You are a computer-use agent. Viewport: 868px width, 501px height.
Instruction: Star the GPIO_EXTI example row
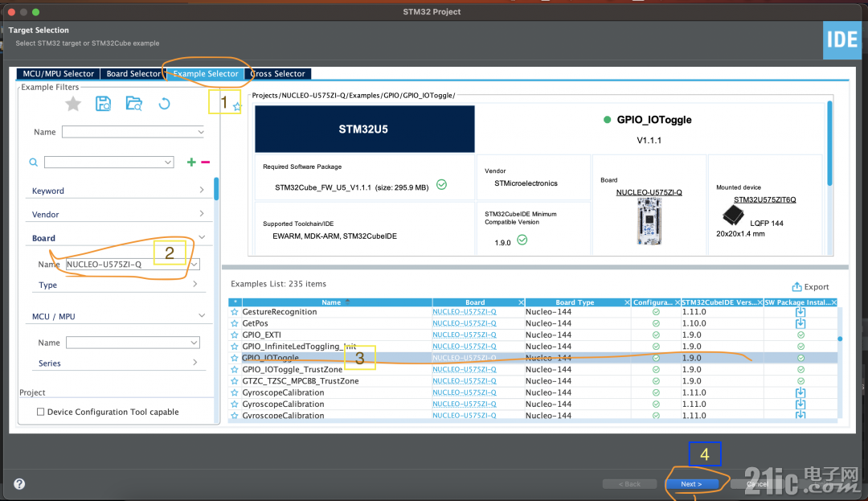[x=234, y=335]
